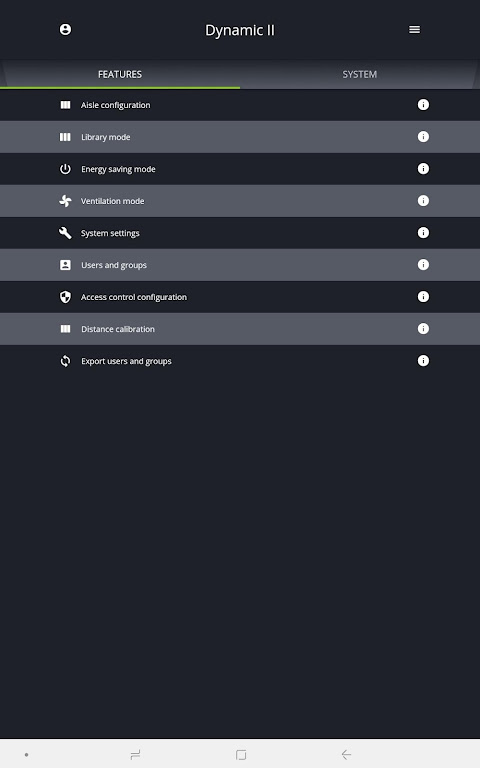Image resolution: width=480 pixels, height=768 pixels.
Task: Show info for Energy saving mode
Action: coord(423,168)
